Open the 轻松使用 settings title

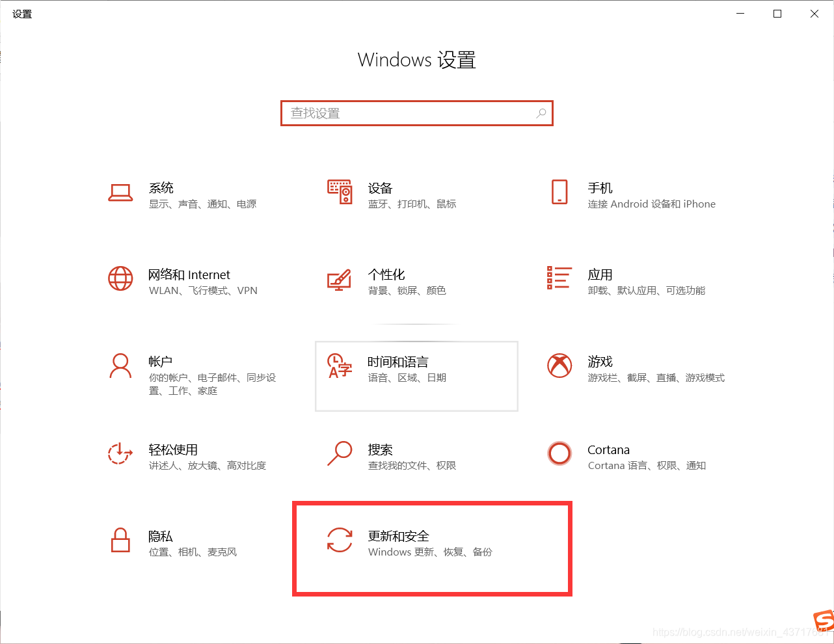click(x=173, y=449)
